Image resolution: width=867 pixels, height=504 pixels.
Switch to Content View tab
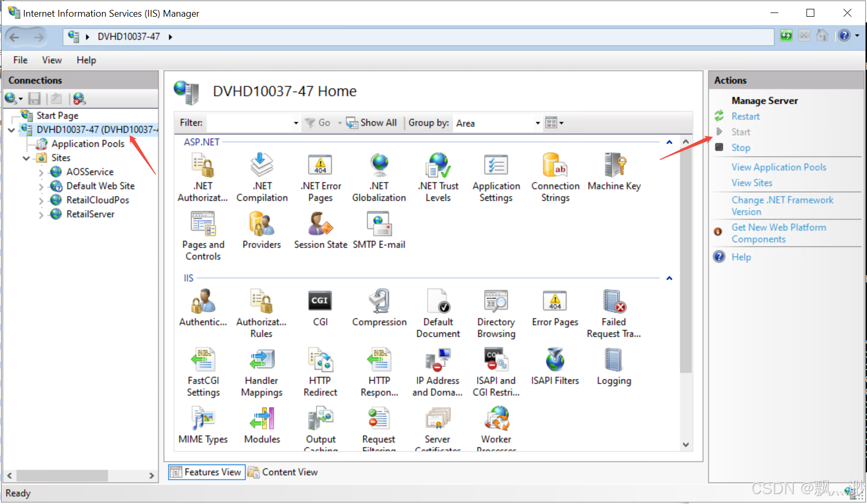[283, 472]
